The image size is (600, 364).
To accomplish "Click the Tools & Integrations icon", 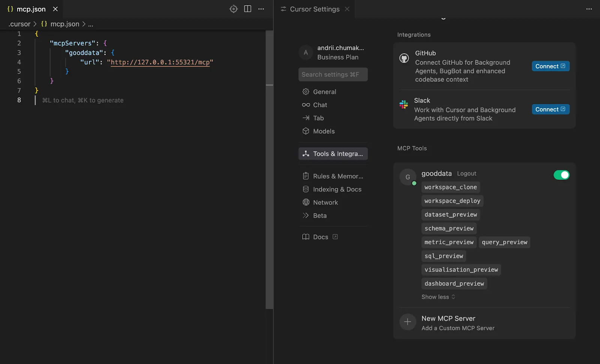I will [x=306, y=154].
